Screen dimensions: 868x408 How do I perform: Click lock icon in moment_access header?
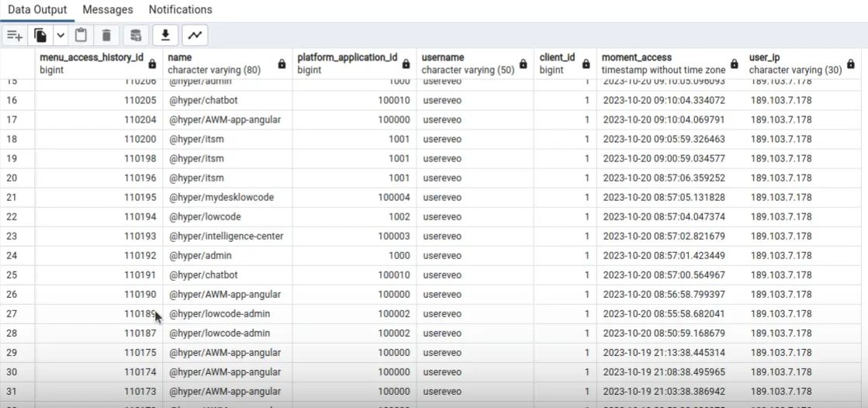tap(734, 64)
